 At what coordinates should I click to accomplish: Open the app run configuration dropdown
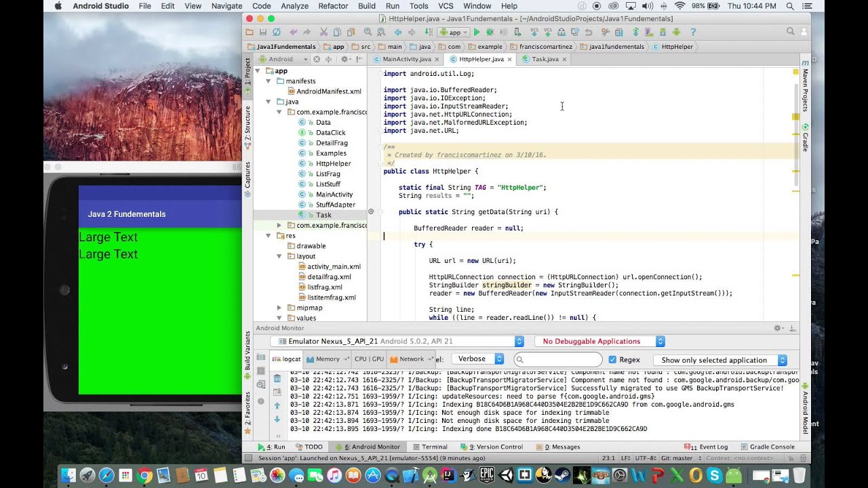tap(454, 32)
